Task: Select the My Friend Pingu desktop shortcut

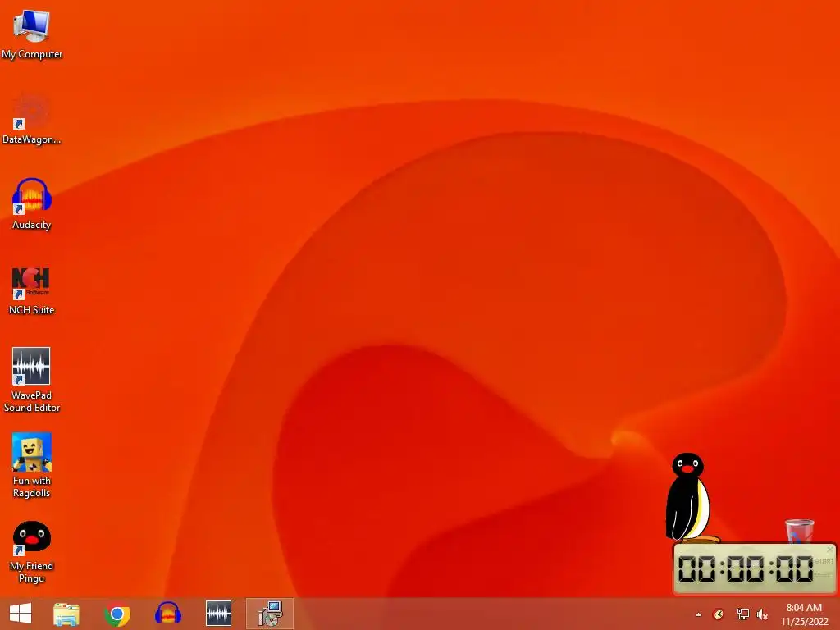Action: 32,551
